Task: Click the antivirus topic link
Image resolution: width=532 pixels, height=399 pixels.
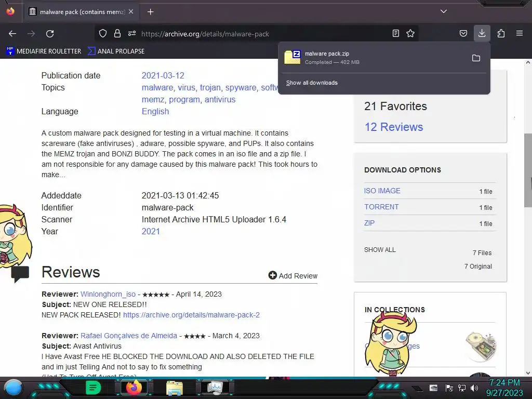Action: coord(220,99)
